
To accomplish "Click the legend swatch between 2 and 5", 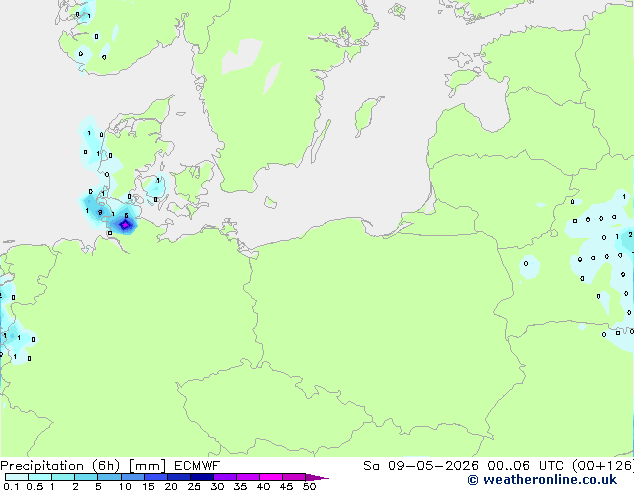I will pyautogui.click(x=86, y=477).
